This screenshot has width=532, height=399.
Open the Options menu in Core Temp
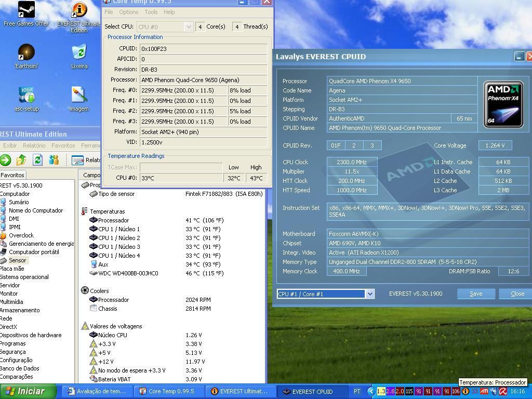coord(129,12)
